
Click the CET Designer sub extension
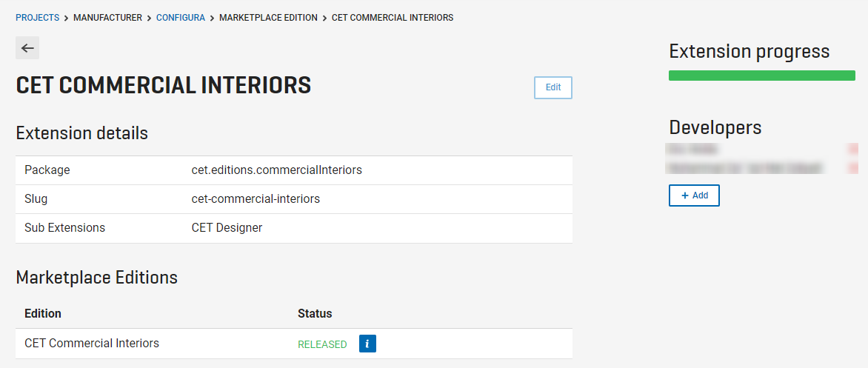(227, 227)
